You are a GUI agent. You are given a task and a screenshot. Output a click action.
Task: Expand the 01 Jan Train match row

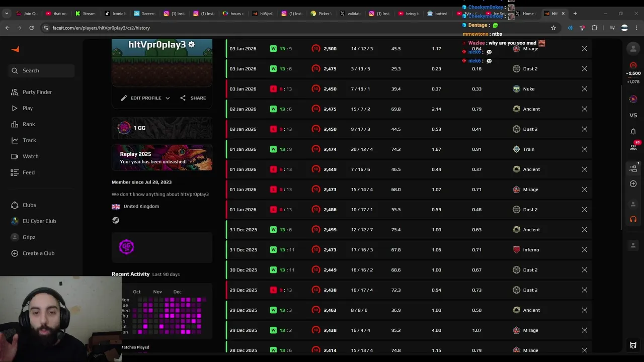pos(585,149)
